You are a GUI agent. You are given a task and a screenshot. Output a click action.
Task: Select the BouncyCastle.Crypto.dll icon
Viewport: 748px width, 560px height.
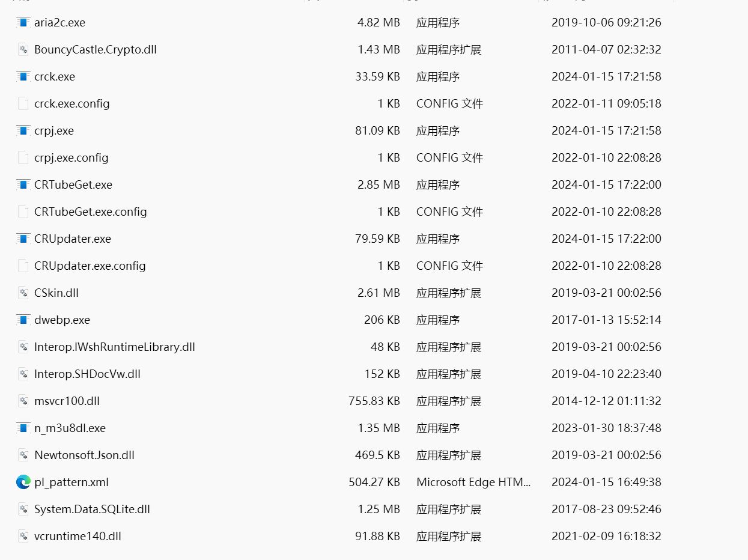pos(23,50)
